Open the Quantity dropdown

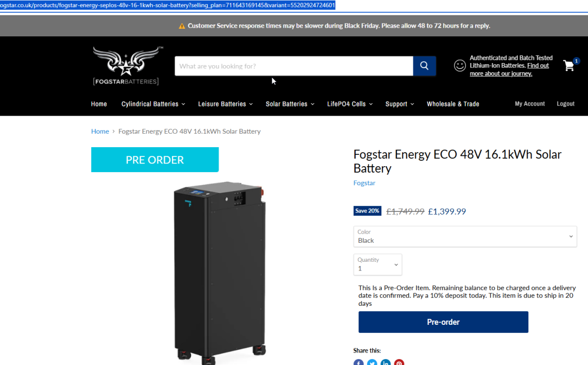coord(378,265)
